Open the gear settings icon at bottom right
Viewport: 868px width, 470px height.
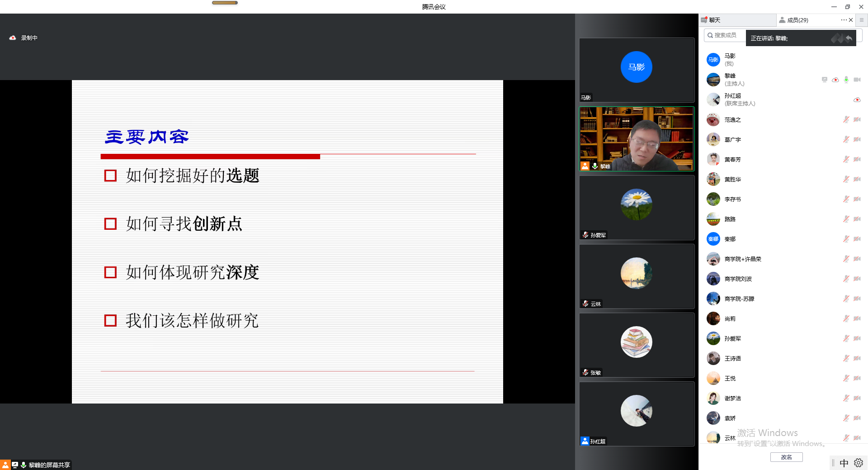(858, 463)
